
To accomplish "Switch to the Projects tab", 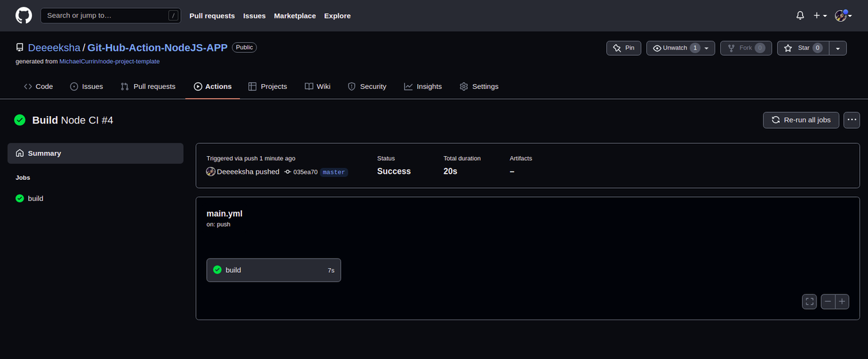I will [x=267, y=86].
